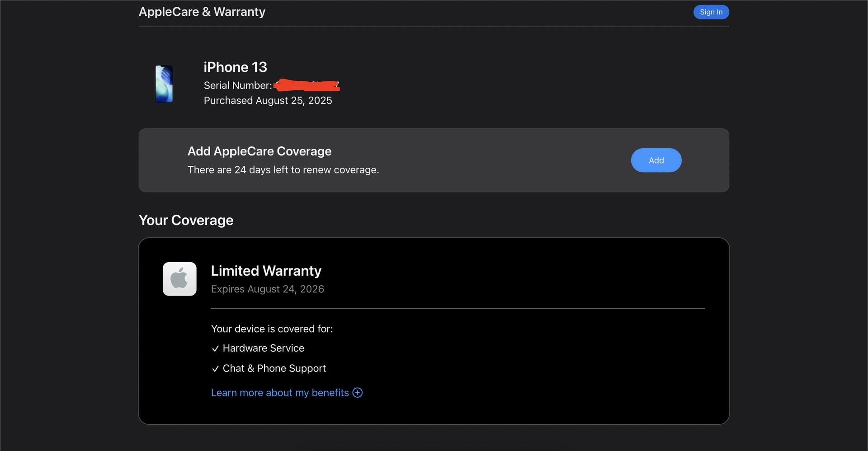Click the Expires August 24, 2026 text
The width and height of the screenshot is (868, 451).
click(x=267, y=289)
